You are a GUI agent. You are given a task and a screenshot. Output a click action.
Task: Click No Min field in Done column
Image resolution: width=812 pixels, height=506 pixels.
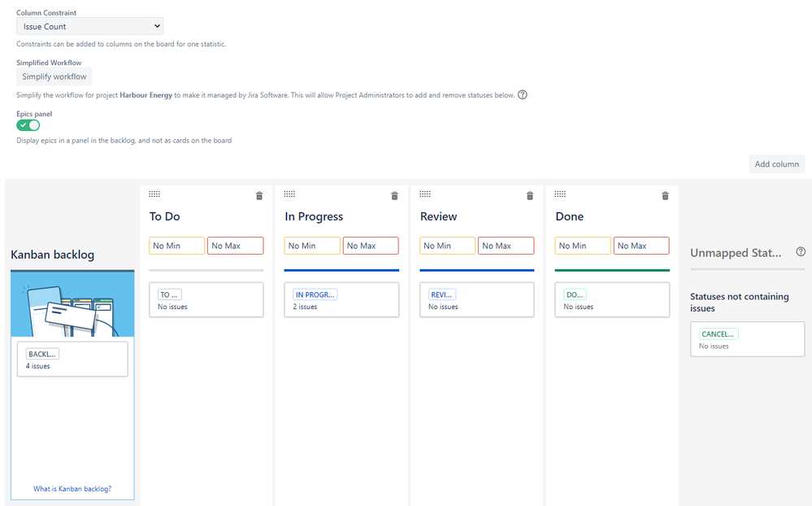pos(583,246)
